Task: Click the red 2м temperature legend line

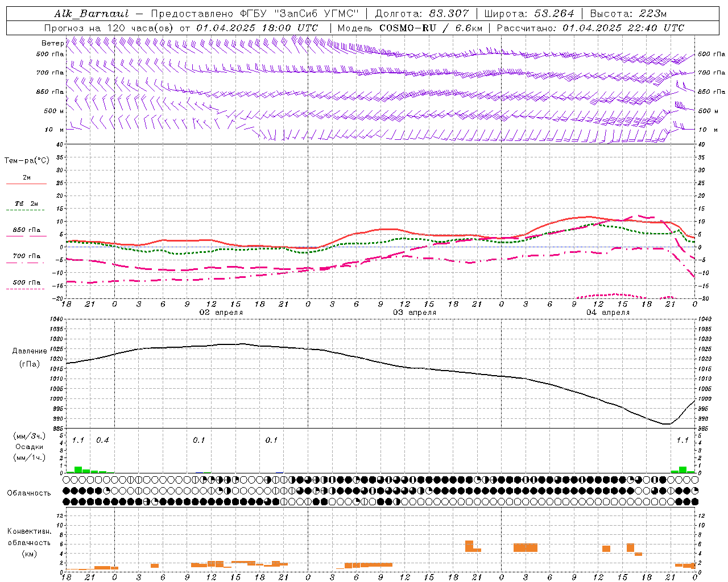Action: click(26, 184)
